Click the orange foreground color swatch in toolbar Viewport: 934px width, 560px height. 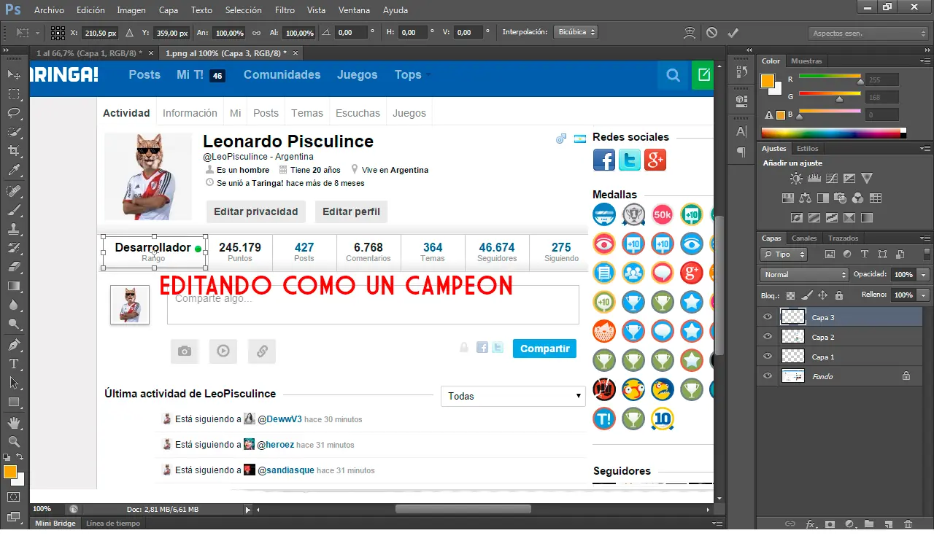click(x=9, y=472)
